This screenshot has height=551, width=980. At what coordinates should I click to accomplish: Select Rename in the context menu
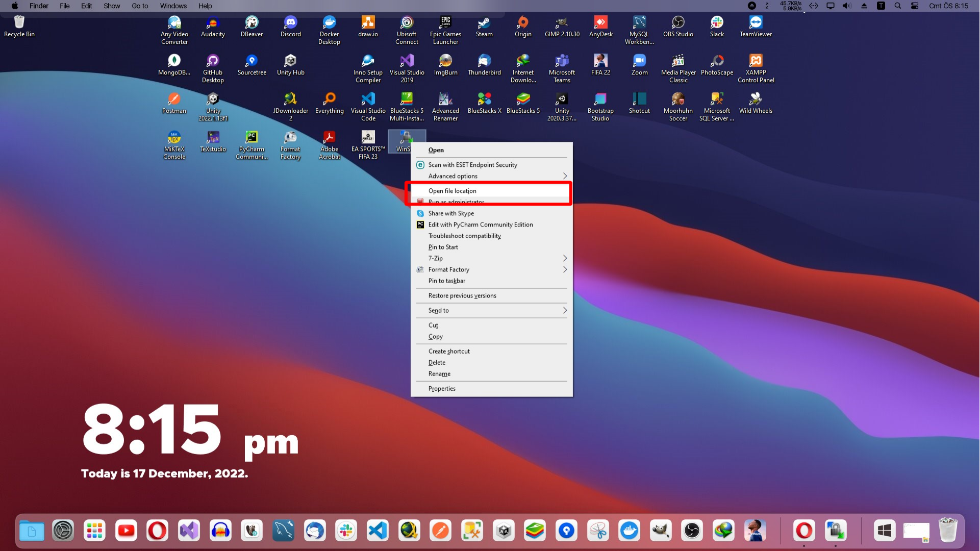(x=492, y=374)
